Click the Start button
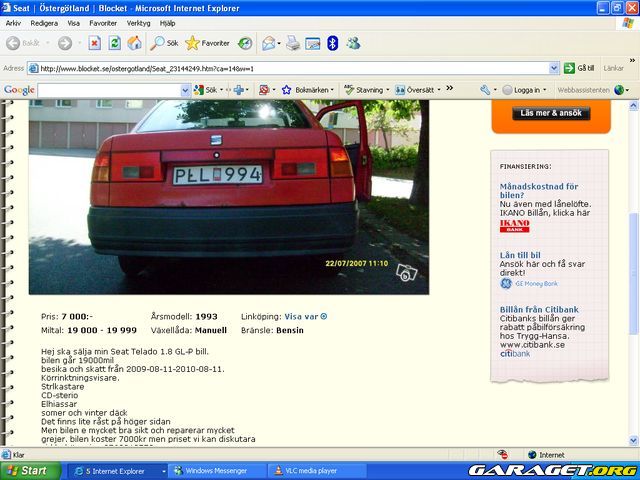The image size is (640, 480). [30, 471]
